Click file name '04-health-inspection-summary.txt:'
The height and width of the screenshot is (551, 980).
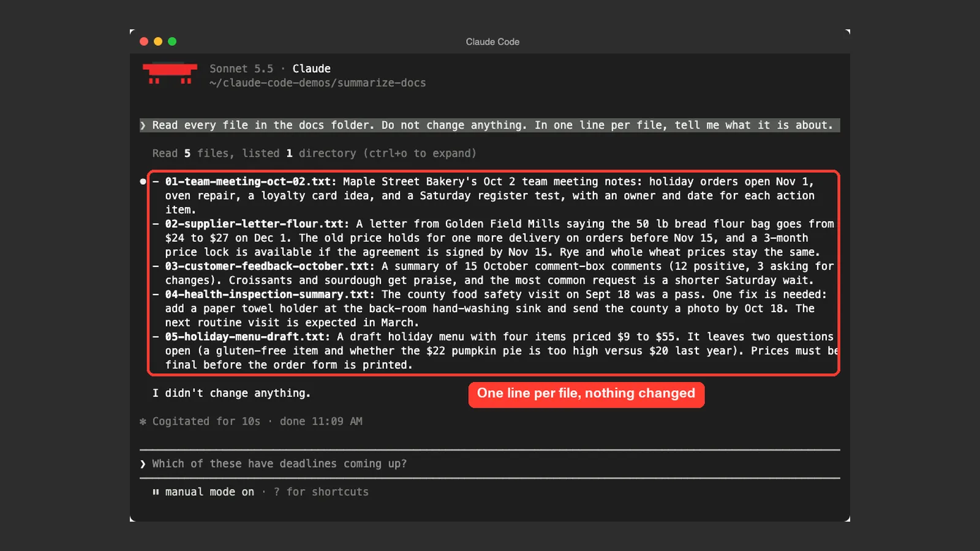pyautogui.click(x=270, y=294)
